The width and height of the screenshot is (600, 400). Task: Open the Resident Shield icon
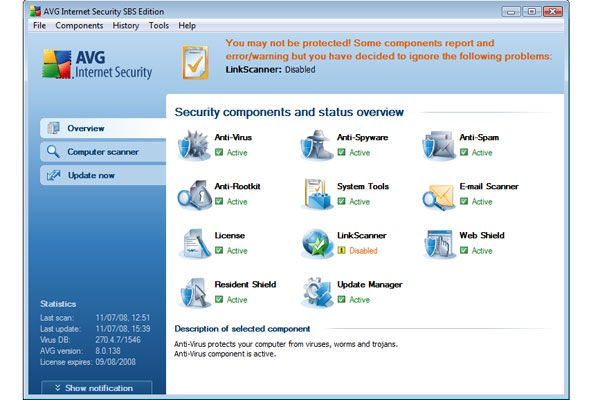[x=194, y=292]
